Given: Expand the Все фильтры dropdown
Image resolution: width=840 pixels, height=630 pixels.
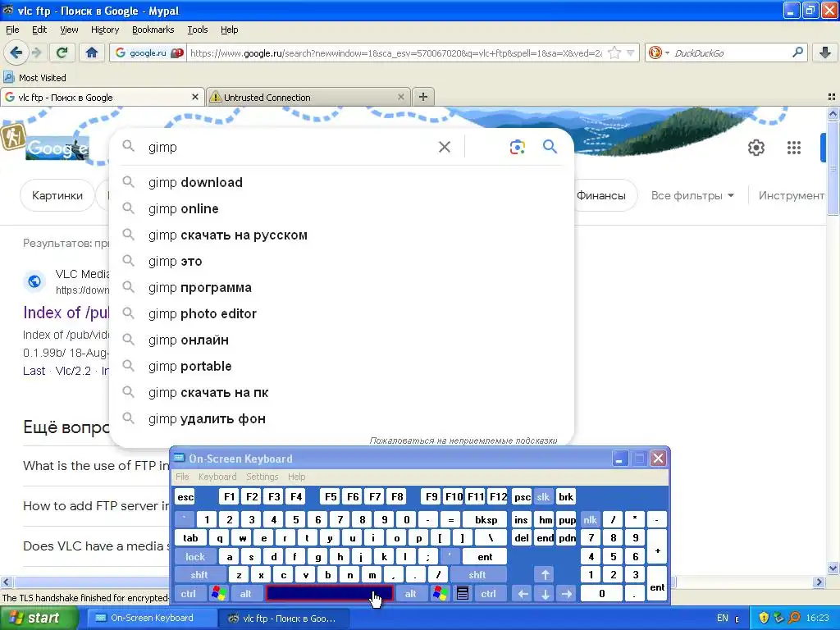Looking at the screenshot, I should coord(692,195).
